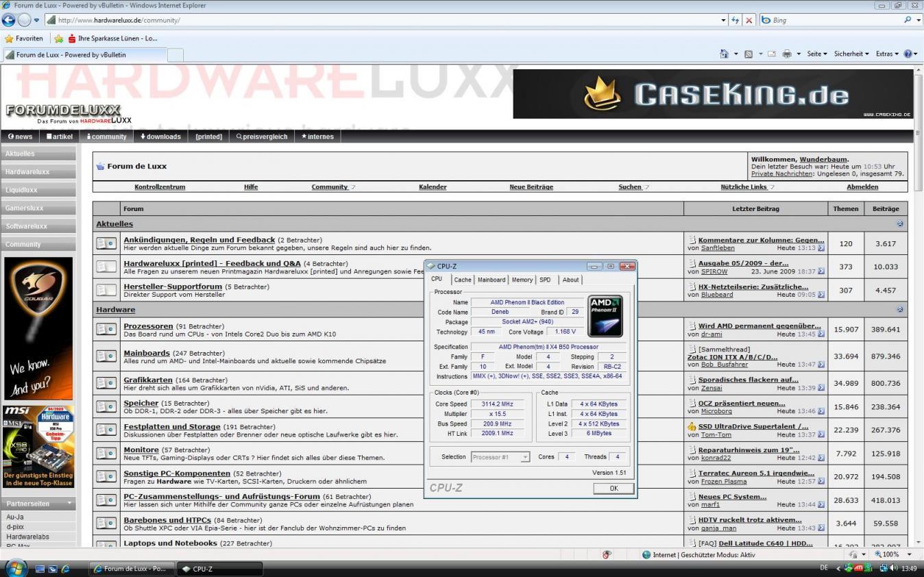Switch to the Cache tab in CPU-Z
The height and width of the screenshot is (577, 924).
click(x=463, y=280)
